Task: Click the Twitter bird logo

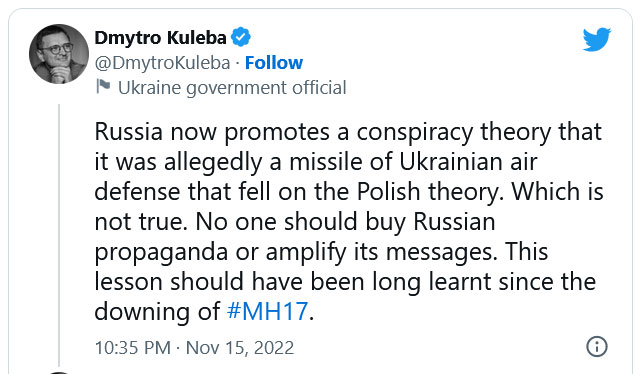Action: tap(596, 39)
